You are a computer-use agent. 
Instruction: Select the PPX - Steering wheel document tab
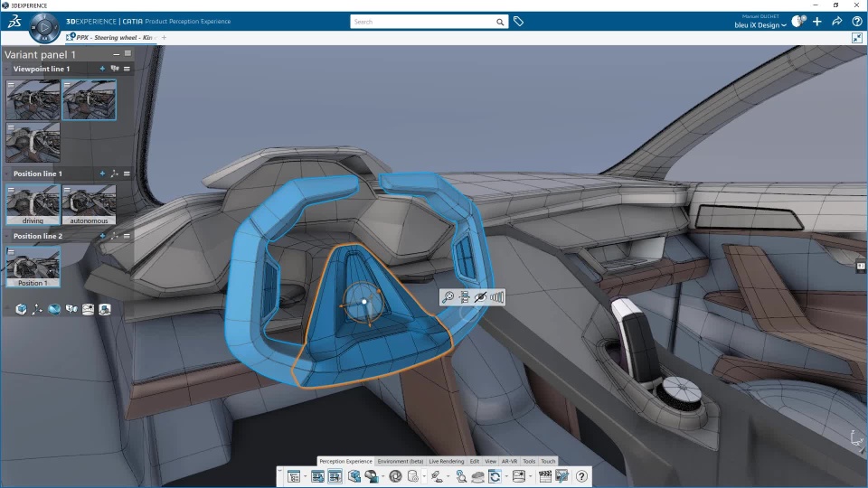click(109, 38)
